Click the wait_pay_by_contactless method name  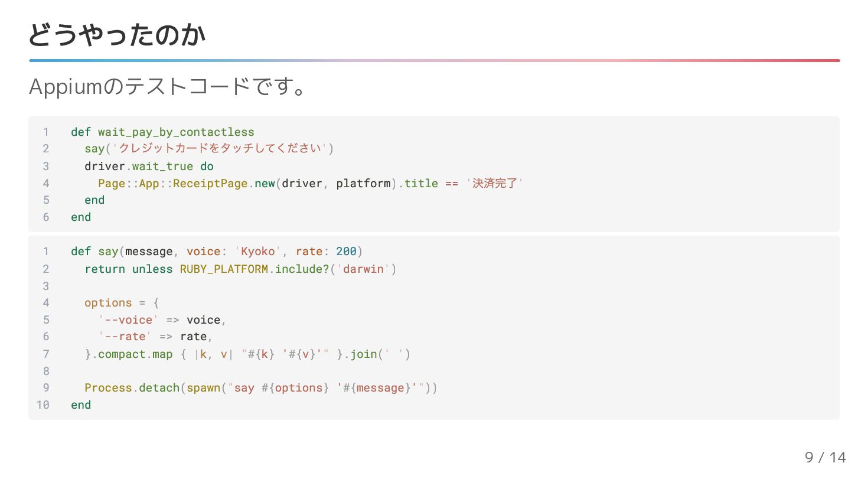coord(176,132)
